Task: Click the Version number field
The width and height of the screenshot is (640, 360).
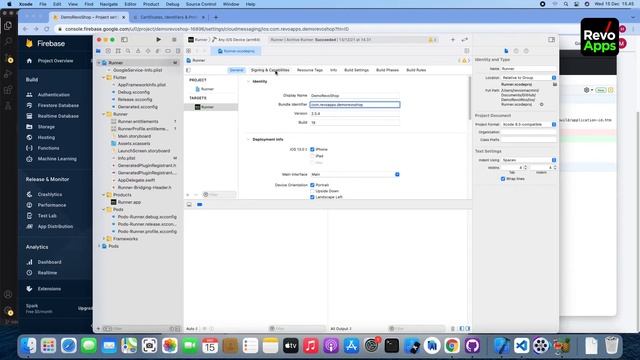Action: [355, 113]
